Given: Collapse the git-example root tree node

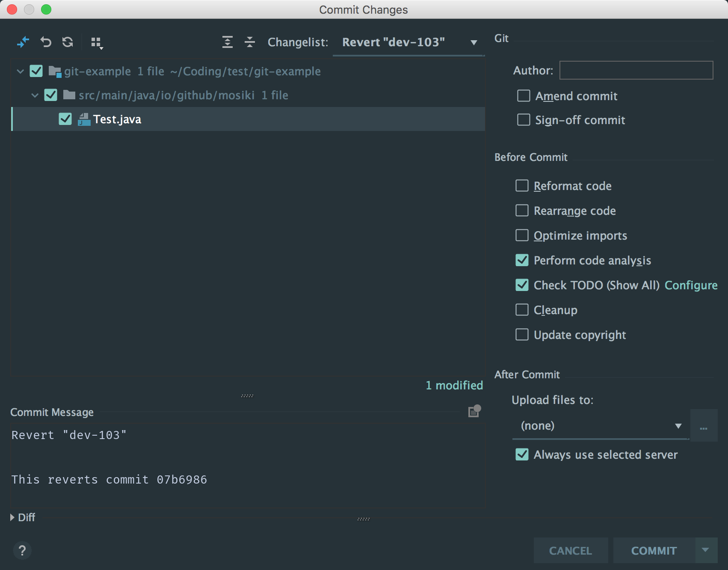Looking at the screenshot, I should [20, 71].
